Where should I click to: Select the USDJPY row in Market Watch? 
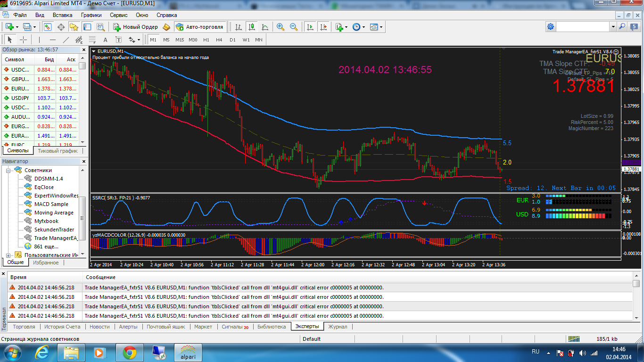(x=40, y=98)
